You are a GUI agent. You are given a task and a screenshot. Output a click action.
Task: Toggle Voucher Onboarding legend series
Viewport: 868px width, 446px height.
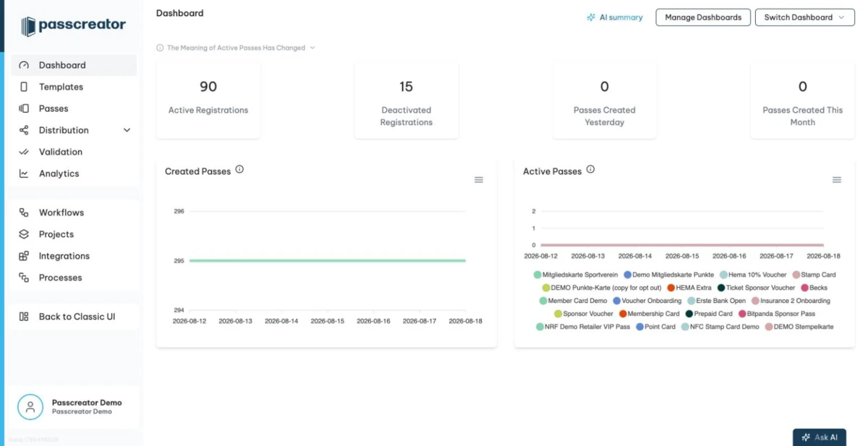click(x=647, y=301)
